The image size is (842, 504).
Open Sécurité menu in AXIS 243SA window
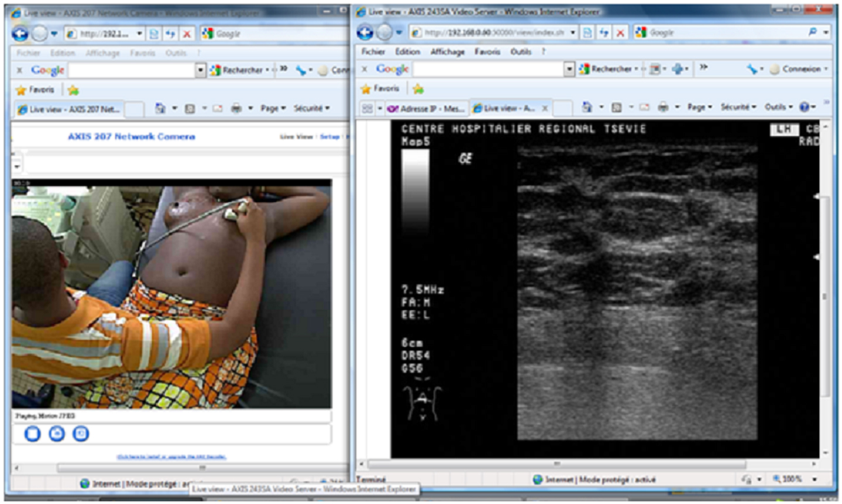tap(738, 107)
